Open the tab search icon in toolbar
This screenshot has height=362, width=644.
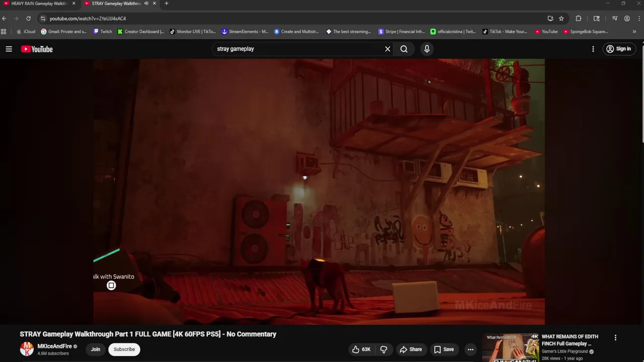(x=597, y=19)
